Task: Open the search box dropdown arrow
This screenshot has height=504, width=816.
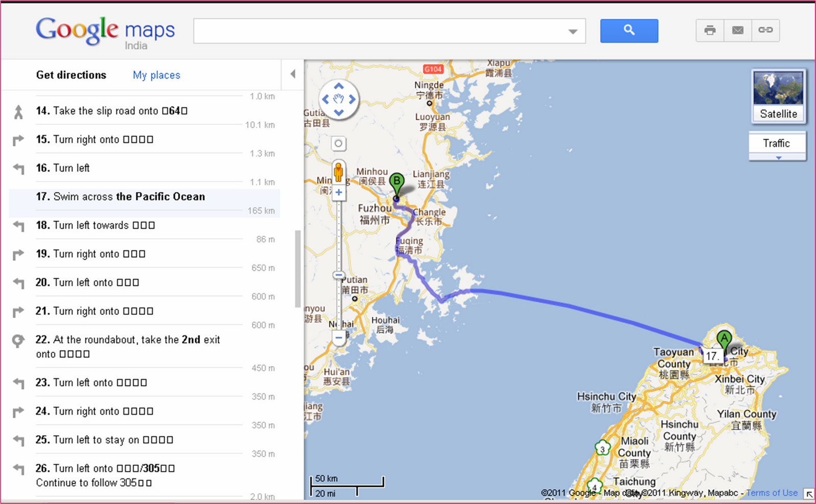Action: [573, 32]
